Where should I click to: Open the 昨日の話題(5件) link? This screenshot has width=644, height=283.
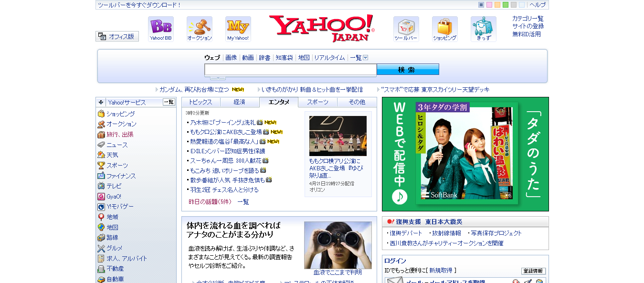pyautogui.click(x=210, y=202)
